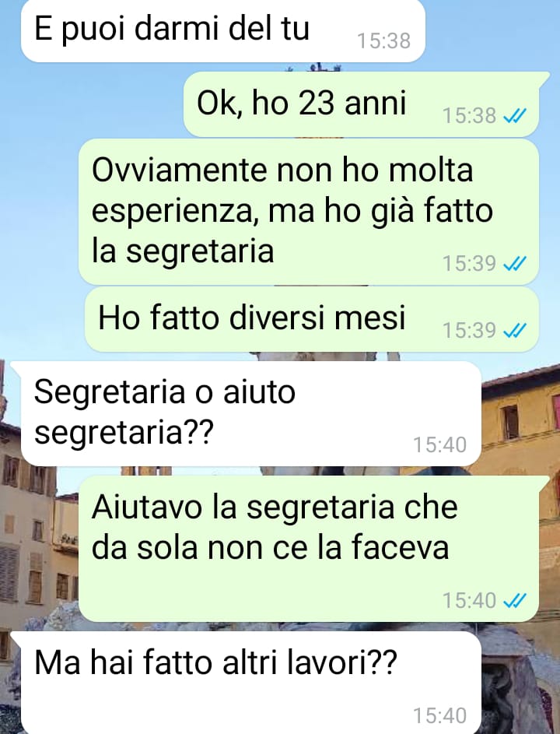
Task: Tap the 15:39 time under 'la segretaria'
Action: coord(469,264)
